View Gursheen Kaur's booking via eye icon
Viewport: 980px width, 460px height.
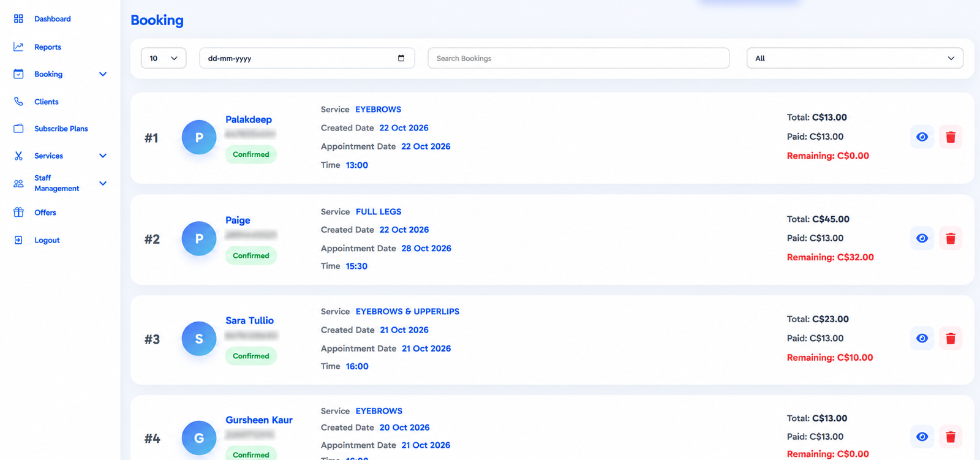[922, 437]
